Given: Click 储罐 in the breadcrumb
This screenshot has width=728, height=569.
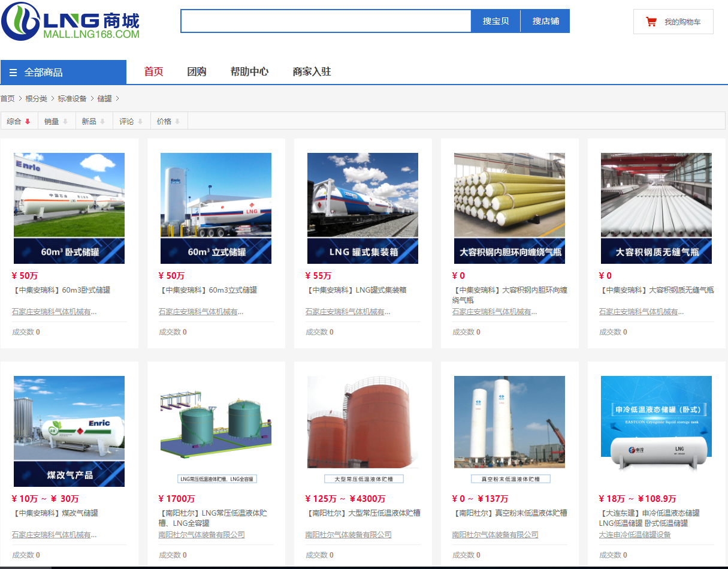Looking at the screenshot, I should coord(104,98).
